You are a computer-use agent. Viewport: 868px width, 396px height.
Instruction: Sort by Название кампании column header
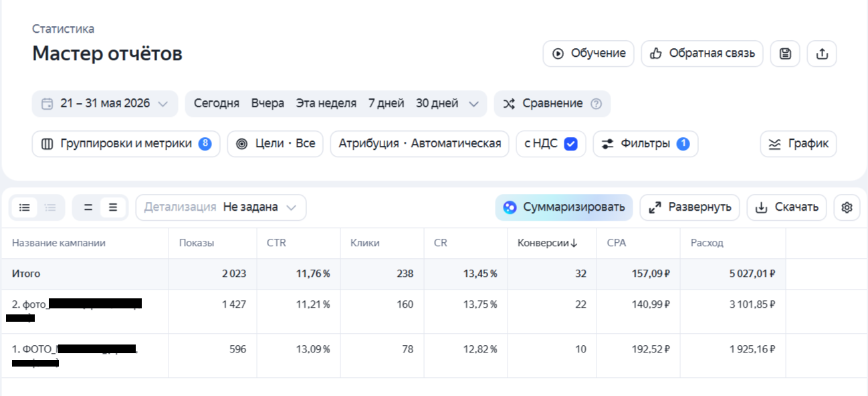point(59,243)
